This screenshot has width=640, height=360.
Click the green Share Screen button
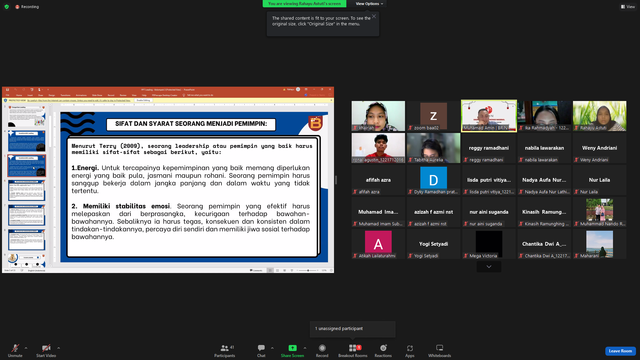pyautogui.click(x=292, y=350)
